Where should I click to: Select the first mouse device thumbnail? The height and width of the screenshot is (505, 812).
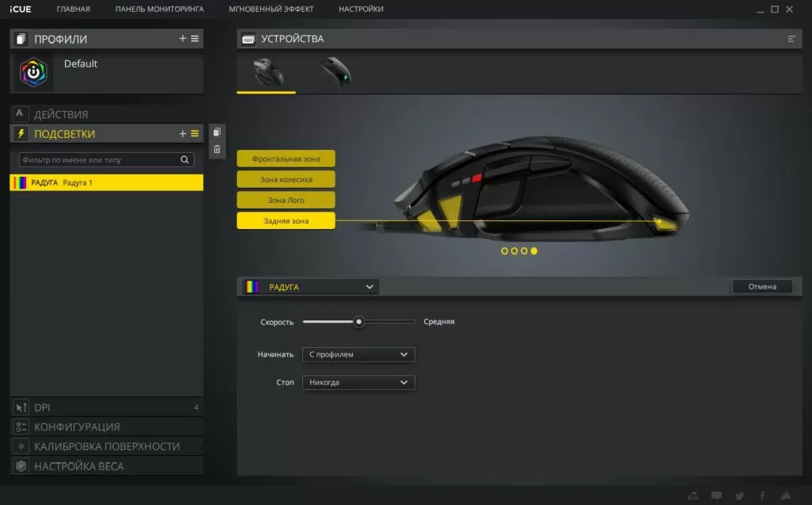(267, 72)
